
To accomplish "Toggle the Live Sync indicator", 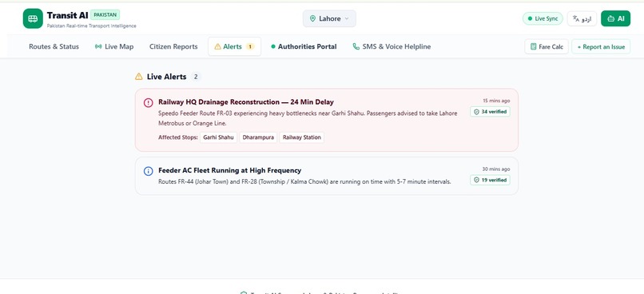I will coord(543,18).
